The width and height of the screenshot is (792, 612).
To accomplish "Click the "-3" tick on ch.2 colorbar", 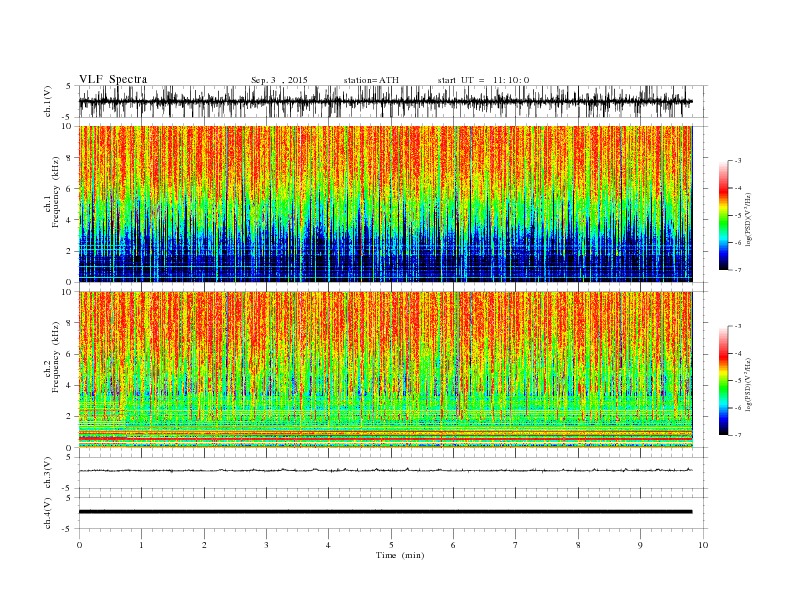I will pyautogui.click(x=738, y=326).
